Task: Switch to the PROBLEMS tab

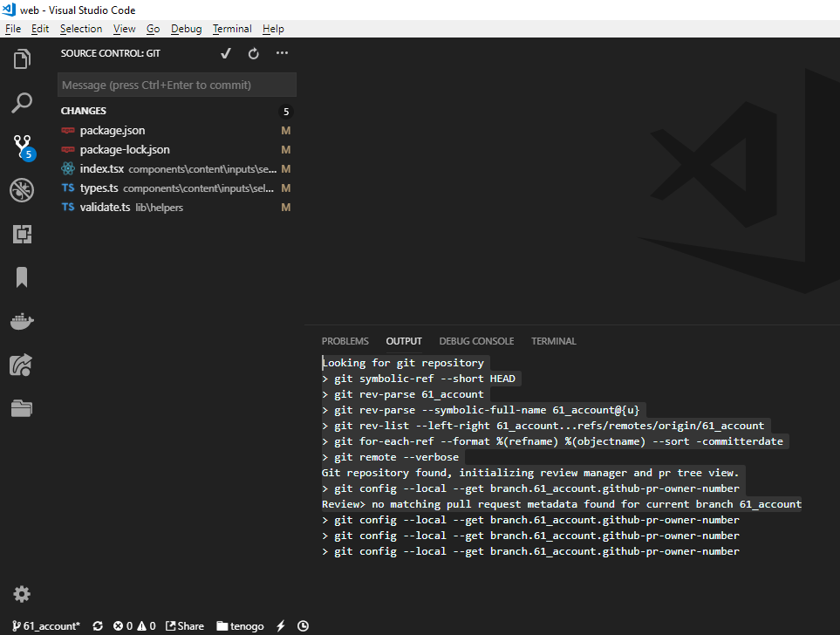Action: coord(345,341)
